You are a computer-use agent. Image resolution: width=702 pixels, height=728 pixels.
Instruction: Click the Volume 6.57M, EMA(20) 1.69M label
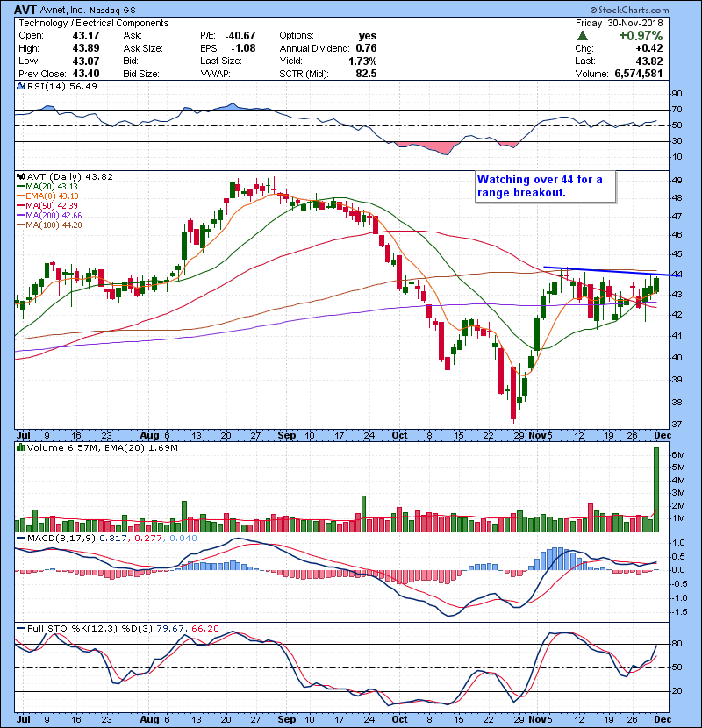(103, 447)
